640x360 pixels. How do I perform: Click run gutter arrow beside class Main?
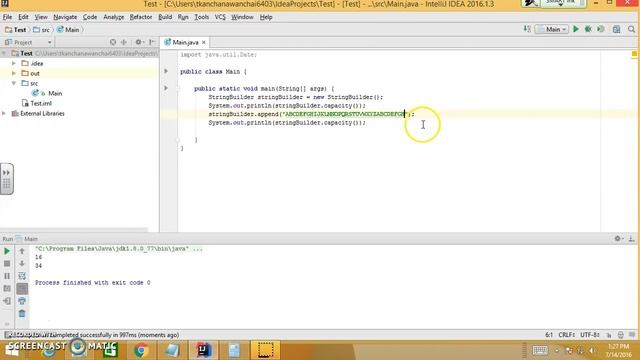click(166, 71)
